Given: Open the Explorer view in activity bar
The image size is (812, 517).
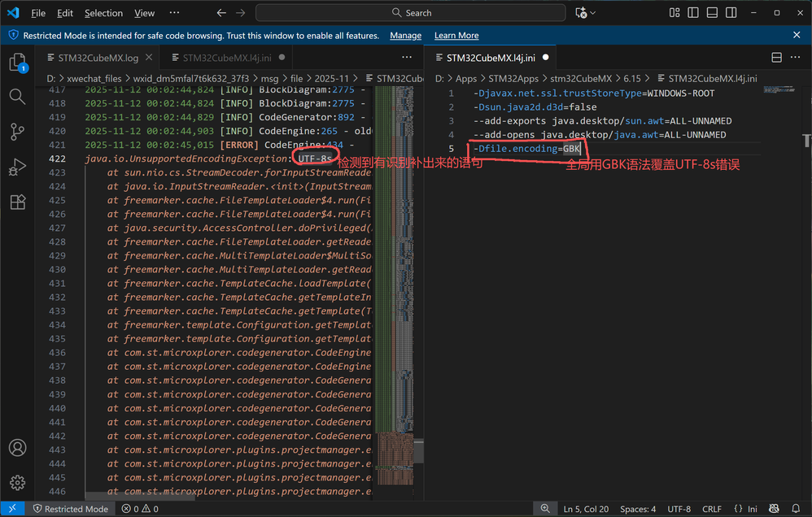Looking at the screenshot, I should tap(18, 63).
